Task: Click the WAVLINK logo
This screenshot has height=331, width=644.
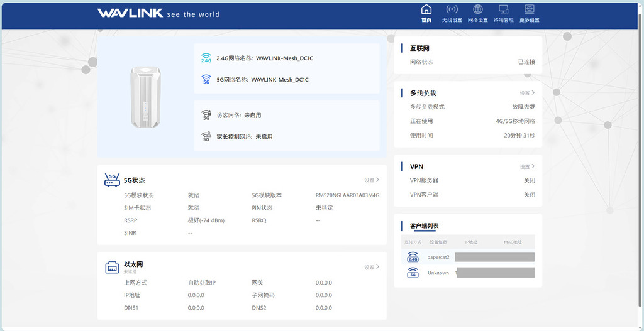Action: [x=130, y=14]
